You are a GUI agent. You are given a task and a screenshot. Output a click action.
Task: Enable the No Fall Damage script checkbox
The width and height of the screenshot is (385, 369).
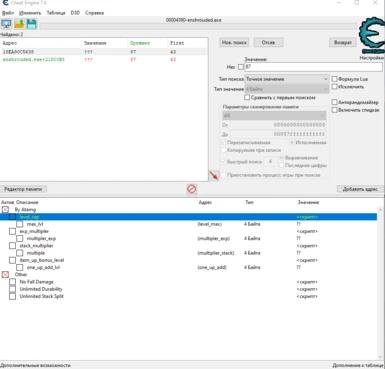click(12, 282)
